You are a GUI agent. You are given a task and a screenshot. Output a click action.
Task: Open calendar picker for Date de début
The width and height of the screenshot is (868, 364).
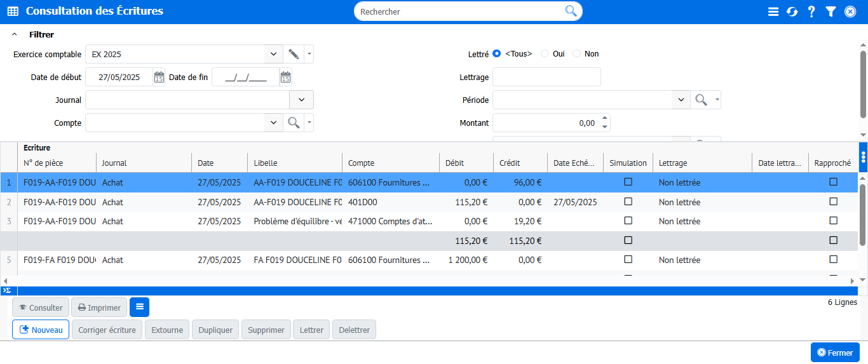[159, 78]
